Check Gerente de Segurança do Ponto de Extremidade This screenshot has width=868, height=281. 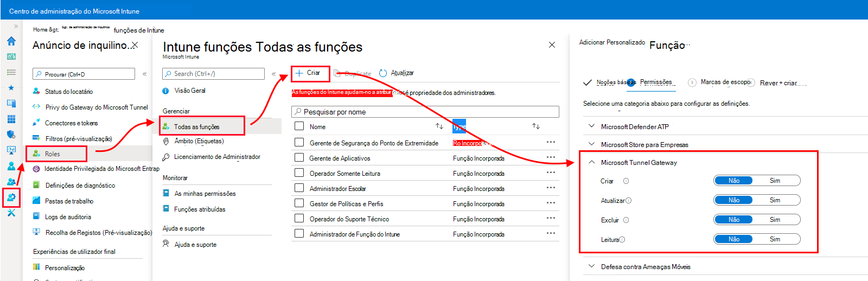[x=299, y=143]
